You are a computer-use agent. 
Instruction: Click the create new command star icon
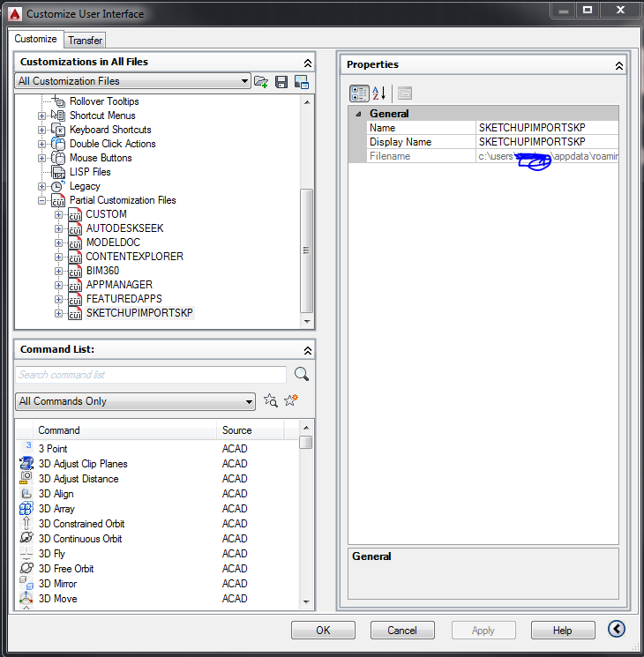pos(291,400)
